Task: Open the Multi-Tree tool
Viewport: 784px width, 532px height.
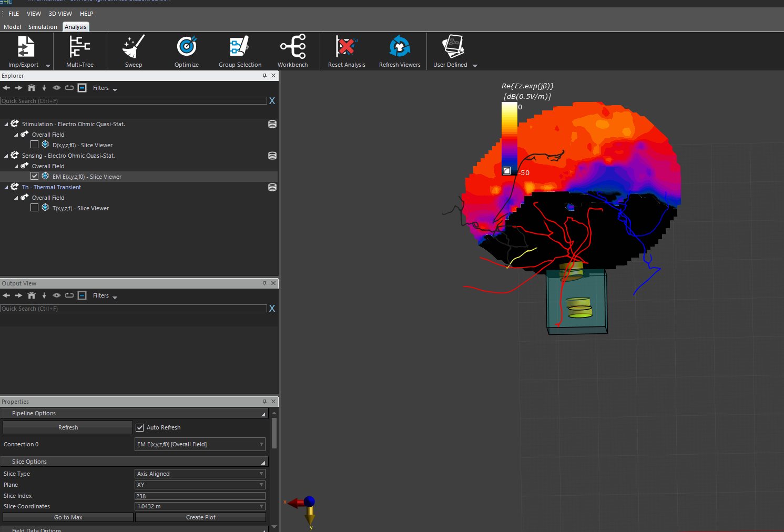Action: pos(80,52)
